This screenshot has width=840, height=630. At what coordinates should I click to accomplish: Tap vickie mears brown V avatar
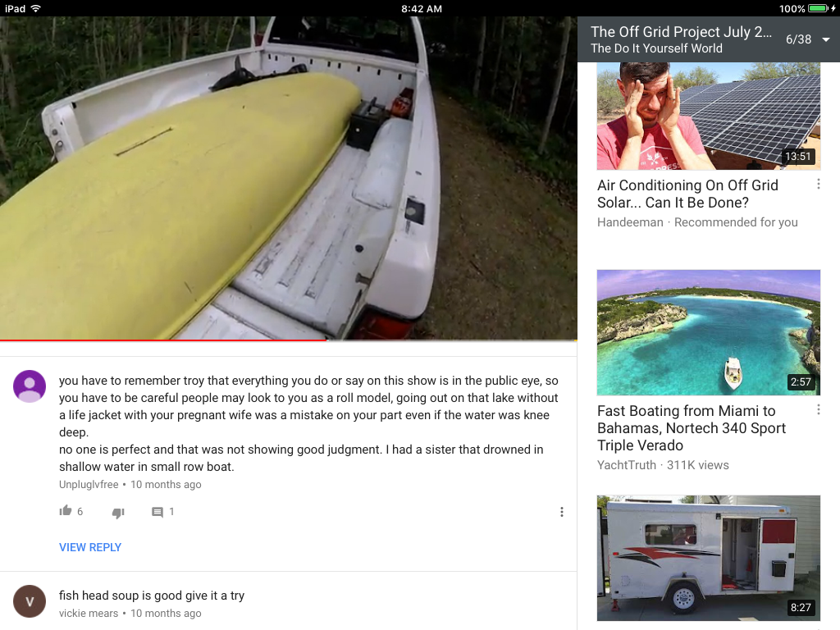(30, 601)
